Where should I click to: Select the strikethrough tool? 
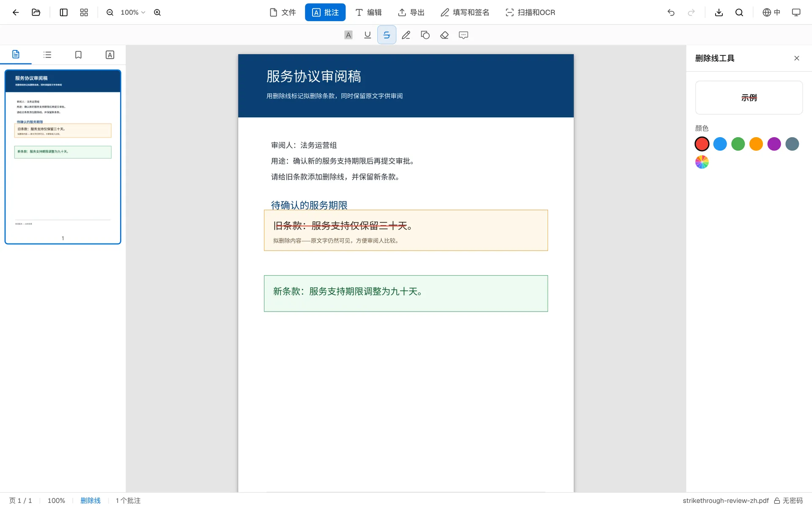pos(387,35)
